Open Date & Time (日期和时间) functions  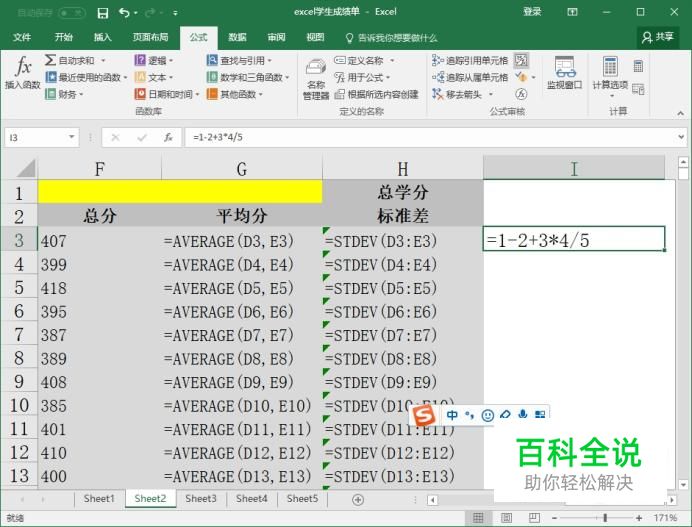point(167,94)
